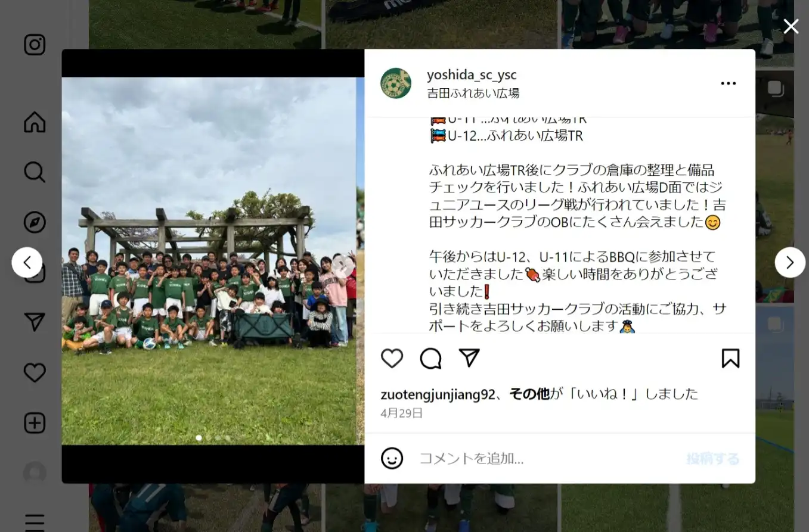Advance to next photo in carousel

tap(343, 266)
